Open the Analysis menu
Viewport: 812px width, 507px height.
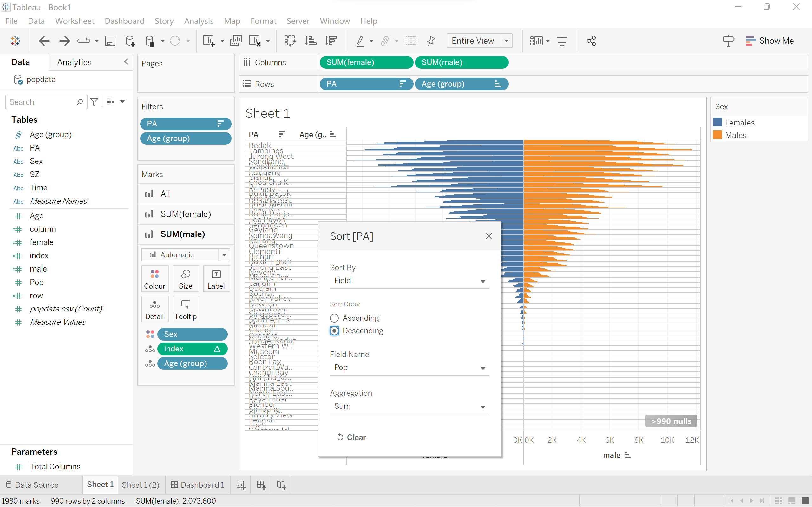tap(199, 21)
